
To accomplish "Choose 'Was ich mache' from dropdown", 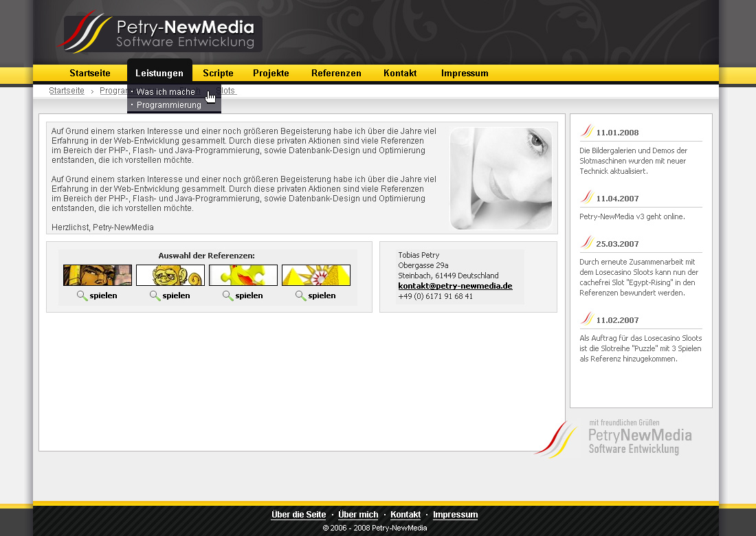I will (x=166, y=92).
